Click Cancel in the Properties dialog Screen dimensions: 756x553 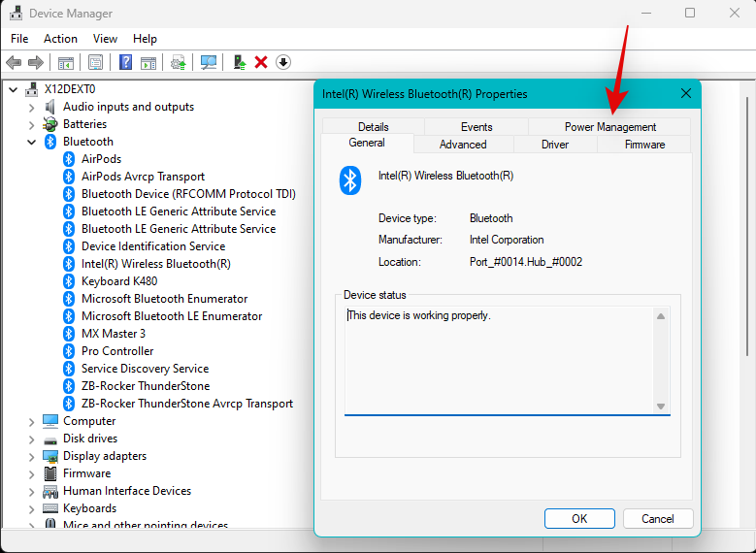pos(658,519)
